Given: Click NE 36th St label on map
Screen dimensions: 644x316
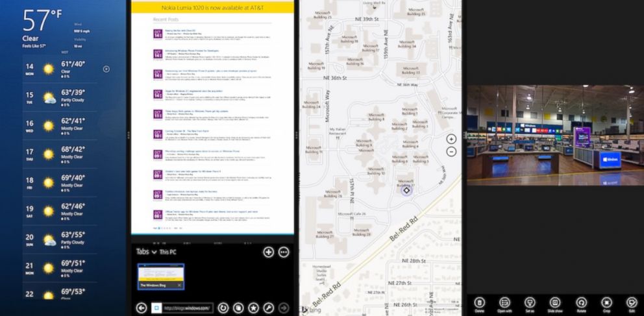Looking at the screenshot, I should coord(335,78).
